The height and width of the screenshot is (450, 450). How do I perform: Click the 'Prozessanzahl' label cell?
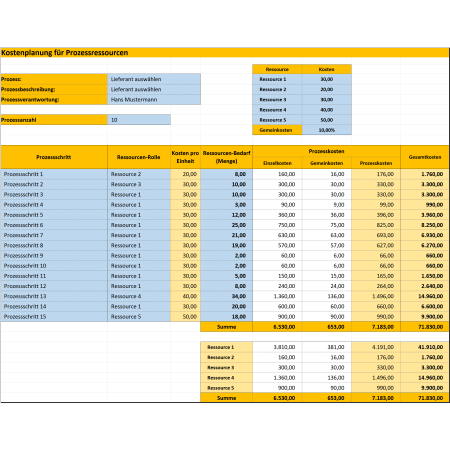[x=54, y=120]
